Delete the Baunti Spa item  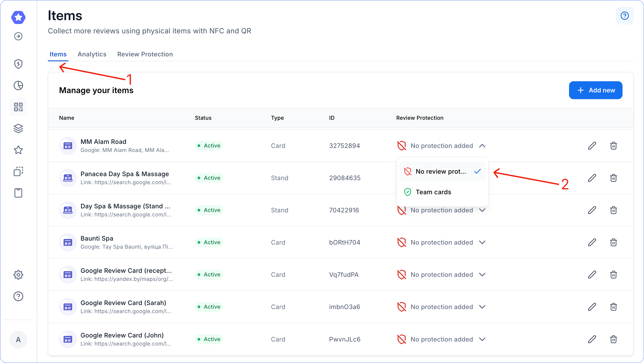pos(613,242)
